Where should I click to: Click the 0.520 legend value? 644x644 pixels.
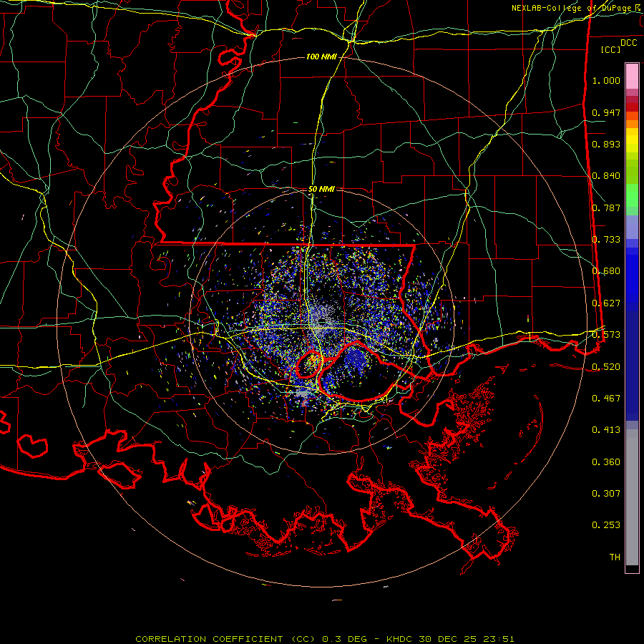point(606,367)
